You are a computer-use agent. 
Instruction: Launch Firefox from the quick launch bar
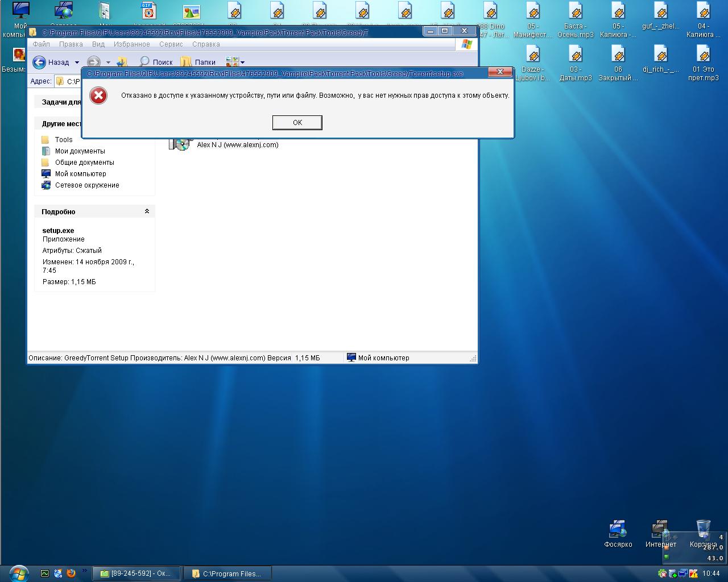(71, 573)
